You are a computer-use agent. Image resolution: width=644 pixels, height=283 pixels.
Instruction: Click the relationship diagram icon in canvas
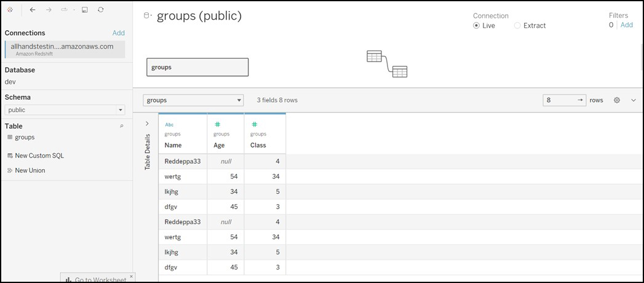(386, 64)
